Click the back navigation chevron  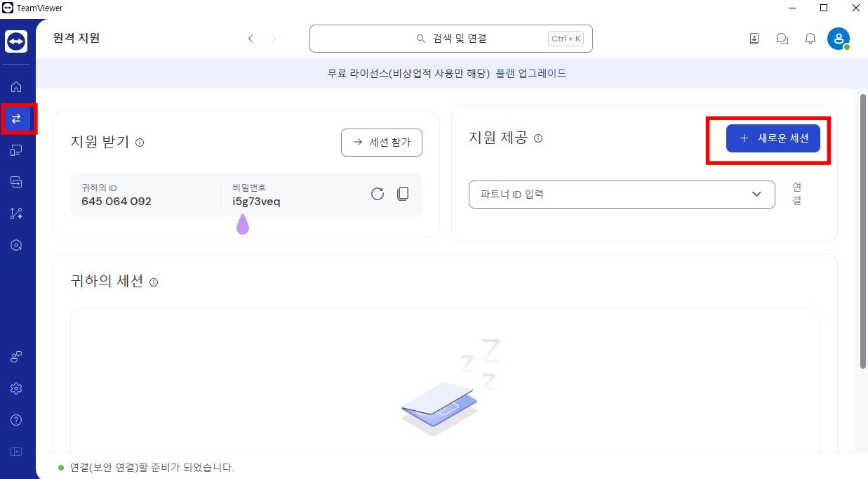(x=251, y=39)
